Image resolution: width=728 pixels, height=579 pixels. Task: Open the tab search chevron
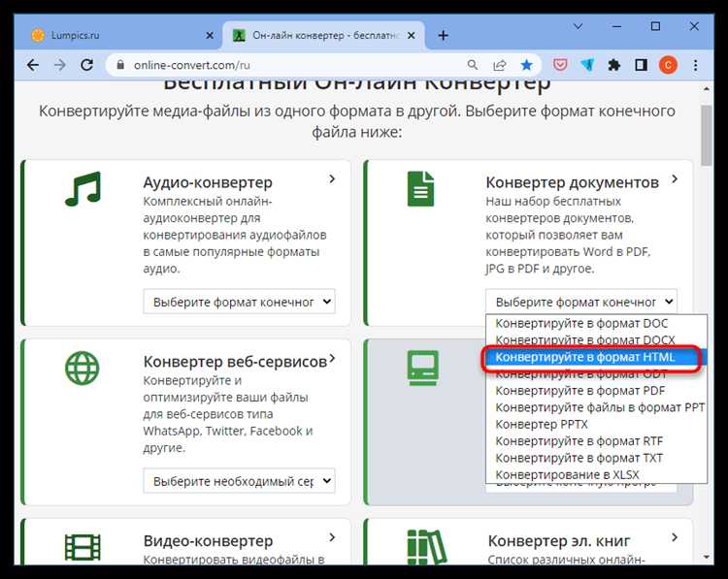579,26
